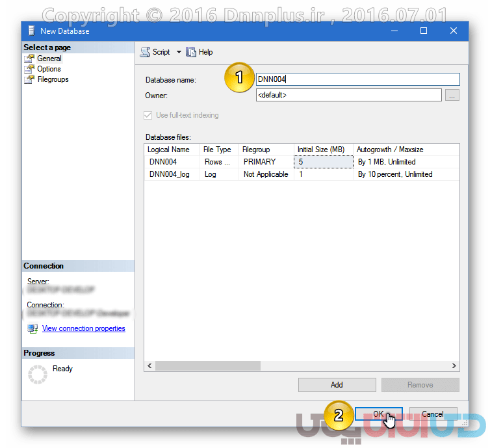Viewport: 490px width, 448px height.
Task: Click in the Owner text field
Action: click(x=348, y=96)
